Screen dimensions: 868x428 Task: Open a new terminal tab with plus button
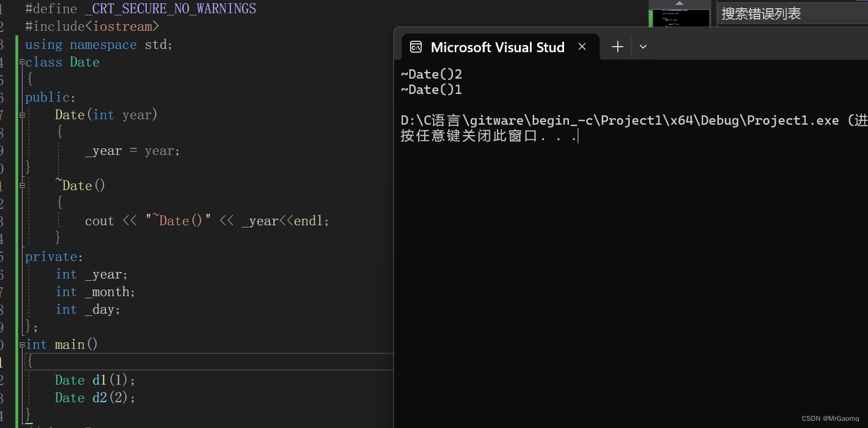click(x=617, y=47)
